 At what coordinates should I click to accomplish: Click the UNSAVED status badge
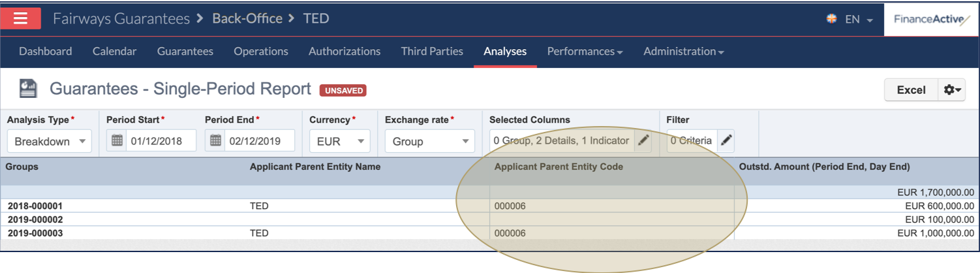coord(343,91)
